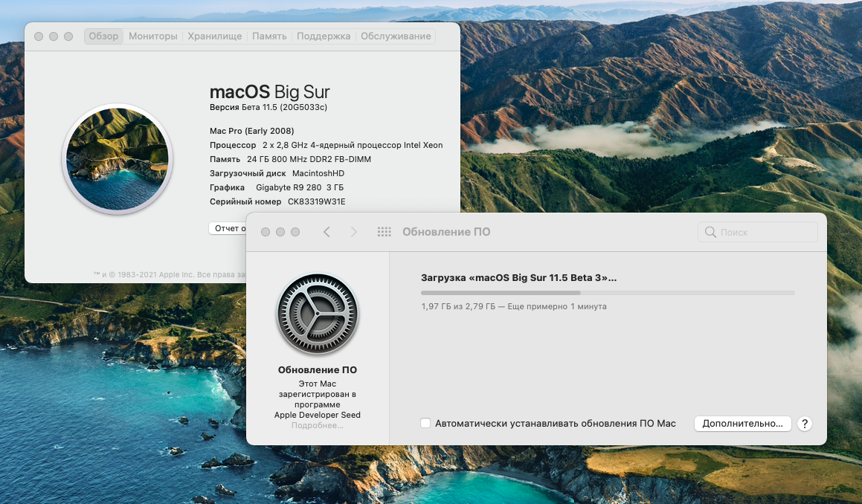The width and height of the screenshot is (862, 504).
Task: Click the magnifier icon in search field
Action: 710,232
